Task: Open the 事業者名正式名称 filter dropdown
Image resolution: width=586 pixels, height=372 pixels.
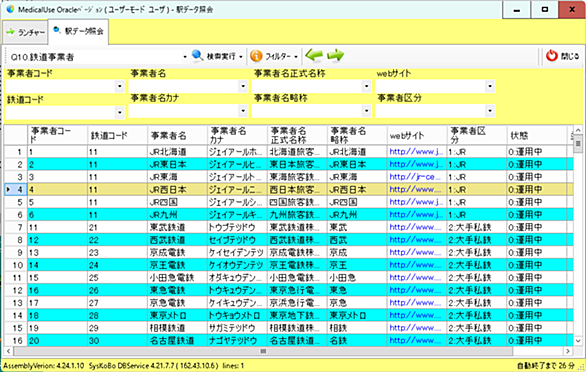Action: click(366, 86)
